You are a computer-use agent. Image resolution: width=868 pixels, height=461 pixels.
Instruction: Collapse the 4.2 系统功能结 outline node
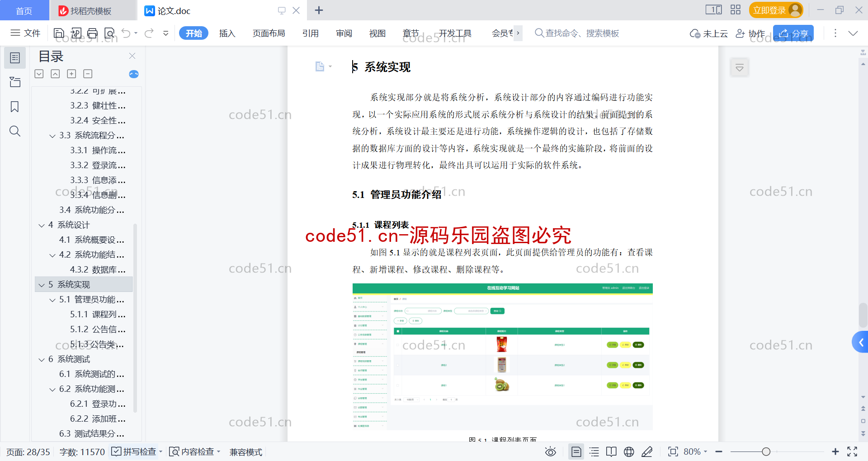(52, 255)
